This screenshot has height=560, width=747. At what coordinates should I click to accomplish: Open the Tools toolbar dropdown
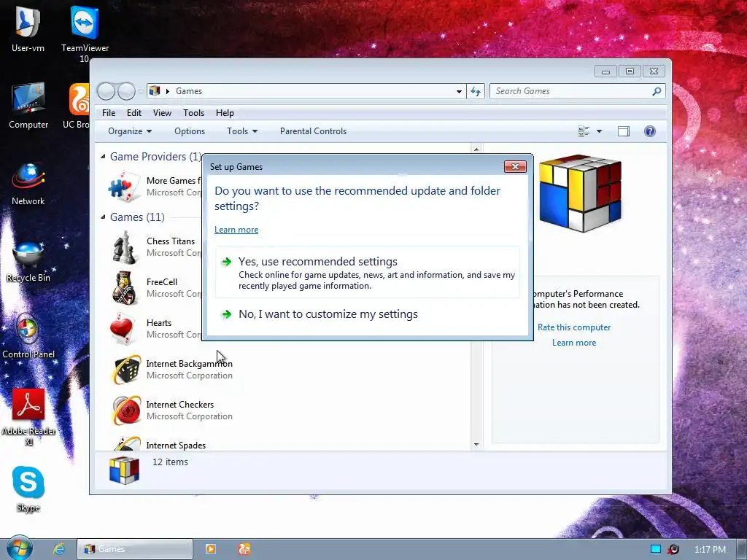[242, 131]
